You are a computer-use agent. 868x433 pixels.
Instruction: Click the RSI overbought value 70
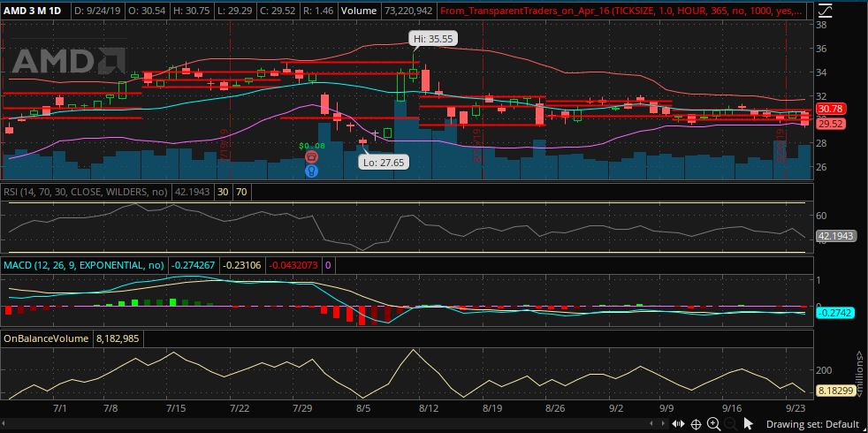point(241,192)
